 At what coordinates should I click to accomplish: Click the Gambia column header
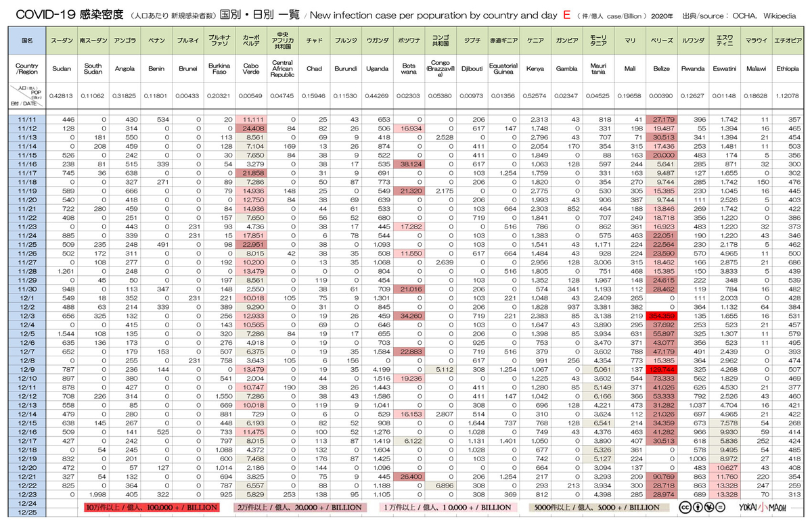(x=566, y=69)
